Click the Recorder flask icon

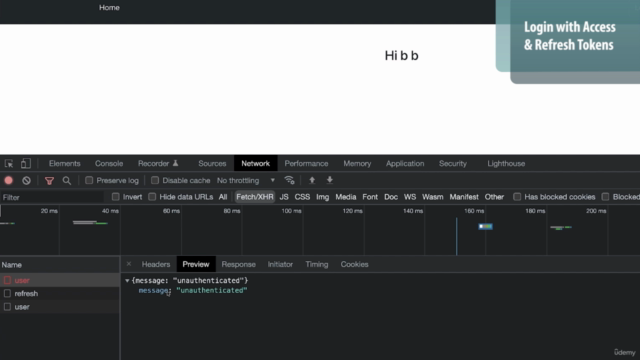click(x=176, y=163)
